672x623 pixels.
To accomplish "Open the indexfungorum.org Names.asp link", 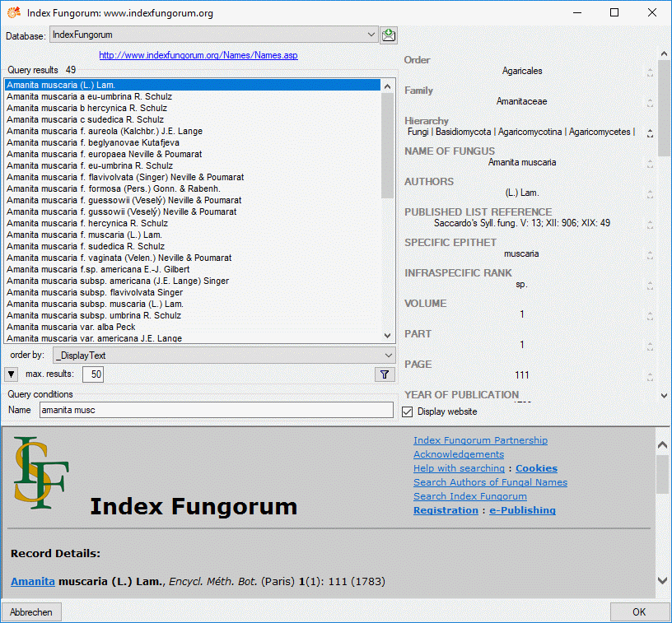I will click(198, 55).
